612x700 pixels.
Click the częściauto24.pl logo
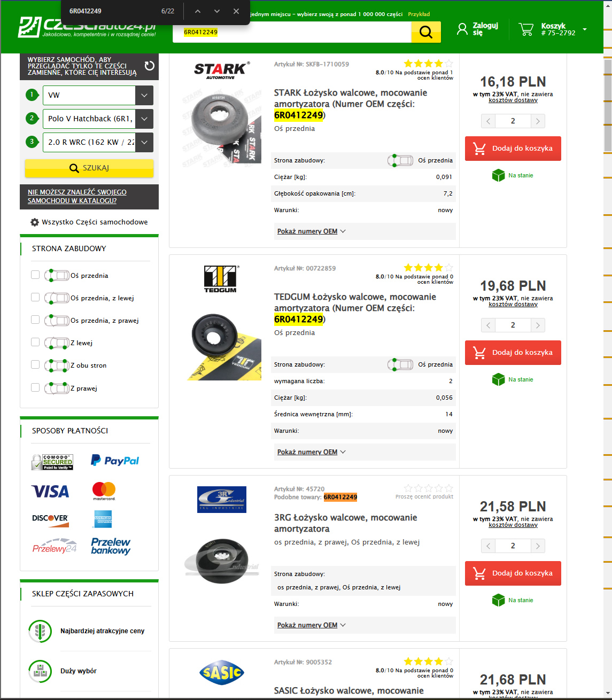pyautogui.click(x=87, y=27)
